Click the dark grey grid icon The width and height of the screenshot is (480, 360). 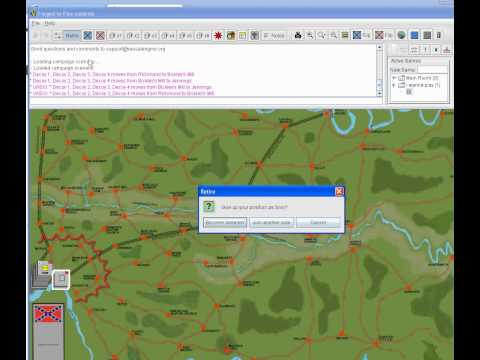tap(427, 35)
